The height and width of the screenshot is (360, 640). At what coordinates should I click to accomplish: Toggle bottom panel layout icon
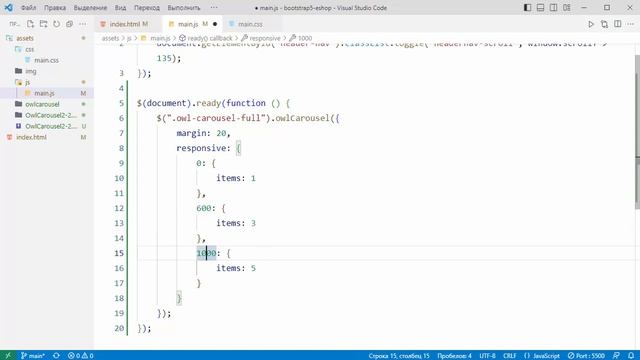tap(540, 7)
